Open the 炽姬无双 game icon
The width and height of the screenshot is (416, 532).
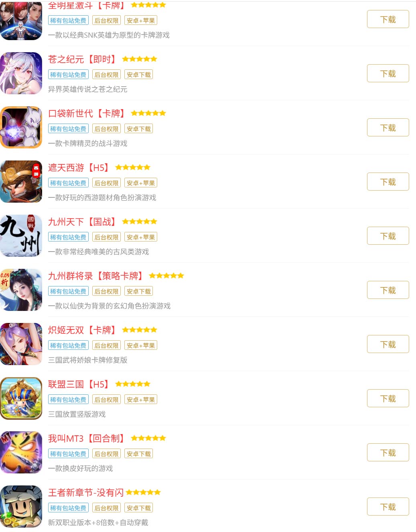click(x=21, y=344)
